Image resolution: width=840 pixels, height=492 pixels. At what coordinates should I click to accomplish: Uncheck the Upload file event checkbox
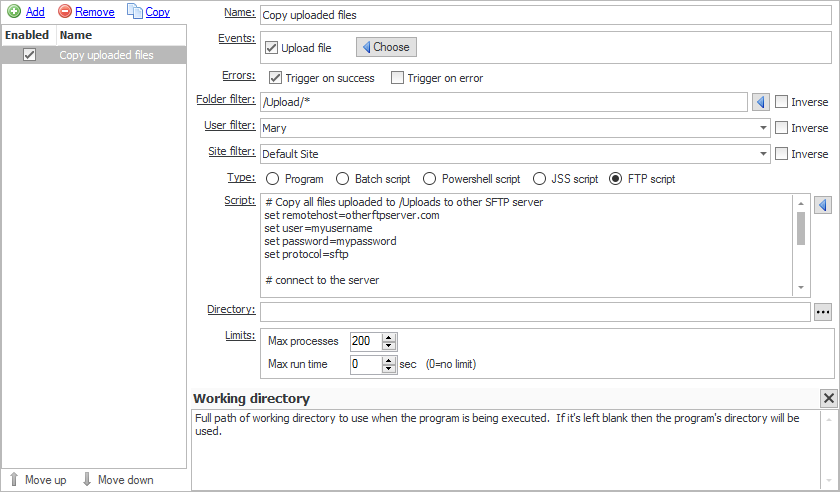273,48
